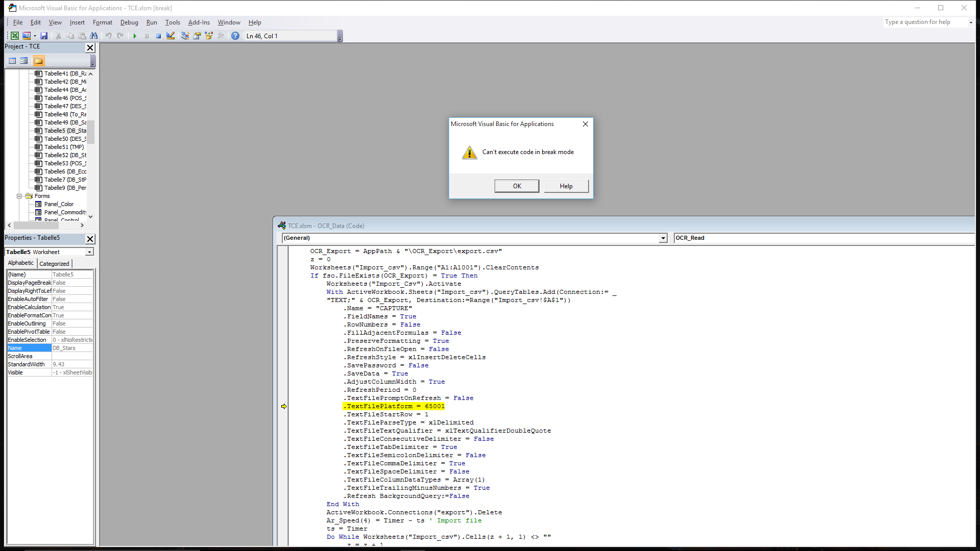Click the OCR_Data code window title icon
The height and width of the screenshot is (551, 980).
point(282,226)
